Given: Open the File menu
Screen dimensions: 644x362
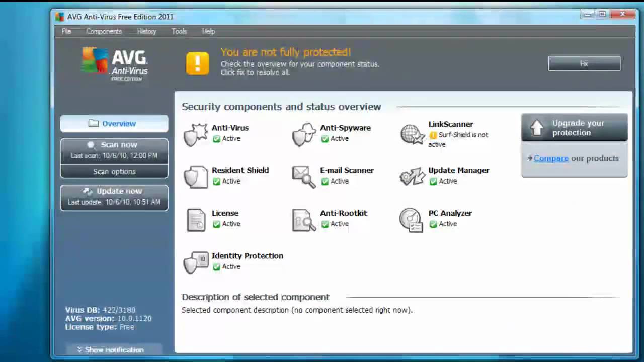Looking at the screenshot, I should (x=66, y=31).
